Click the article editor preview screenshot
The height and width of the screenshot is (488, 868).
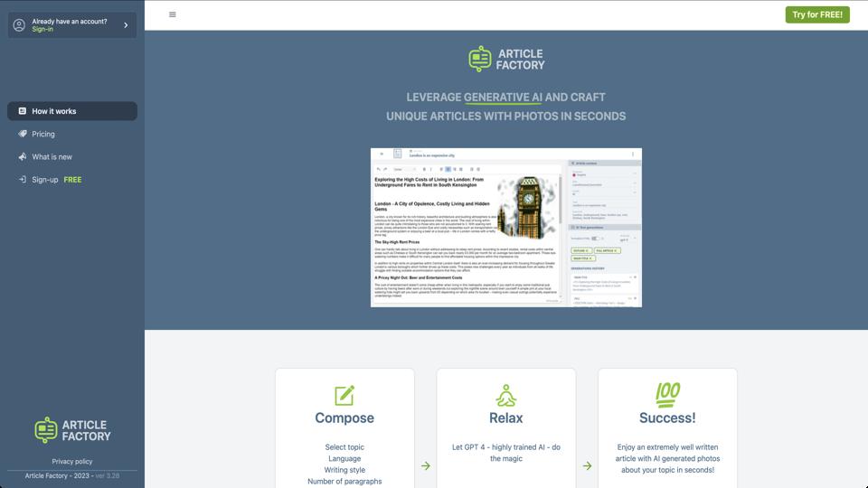click(x=505, y=227)
